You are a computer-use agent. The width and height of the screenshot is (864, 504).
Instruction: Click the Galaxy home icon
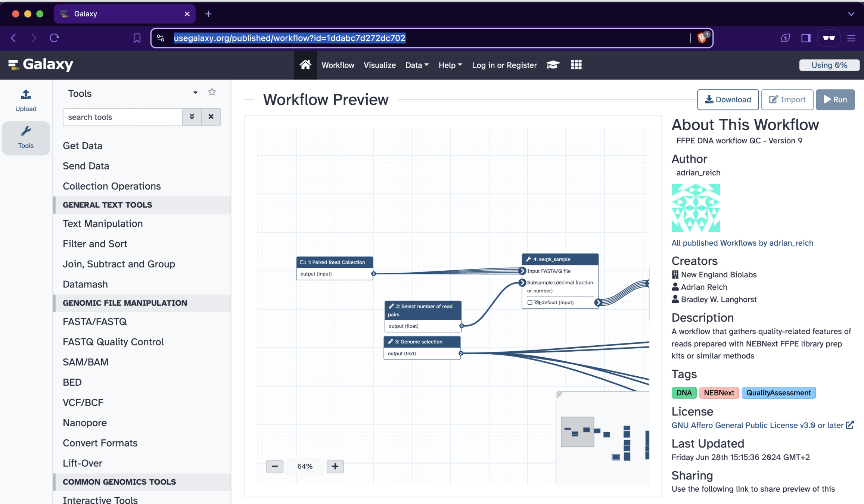(x=305, y=65)
